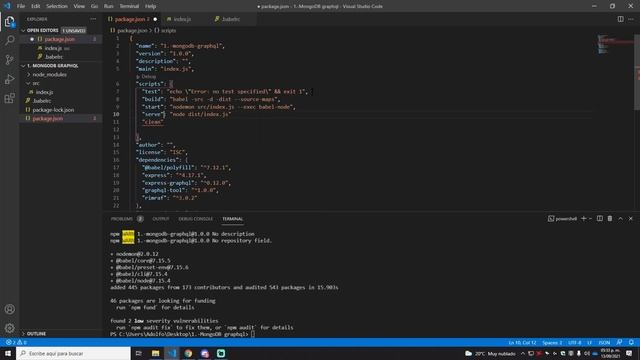Select the Terminal panel tab
Image resolution: width=640 pixels, height=360 pixels.
point(232,219)
